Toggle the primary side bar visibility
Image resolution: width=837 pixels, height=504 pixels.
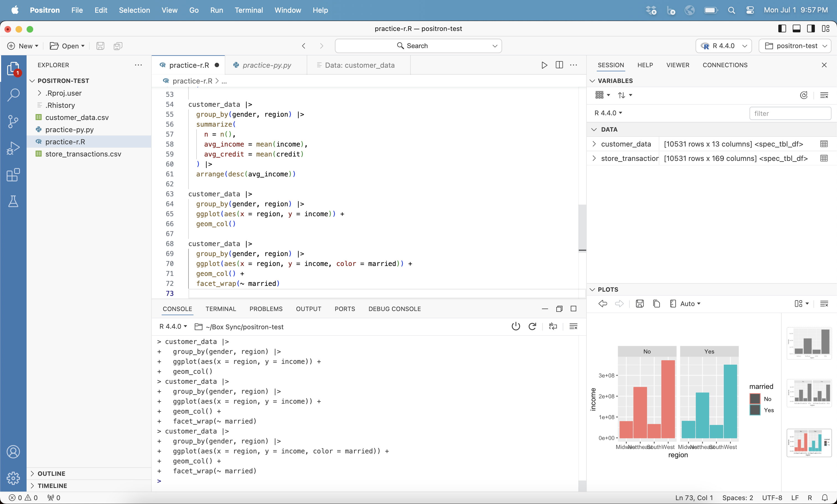782,29
